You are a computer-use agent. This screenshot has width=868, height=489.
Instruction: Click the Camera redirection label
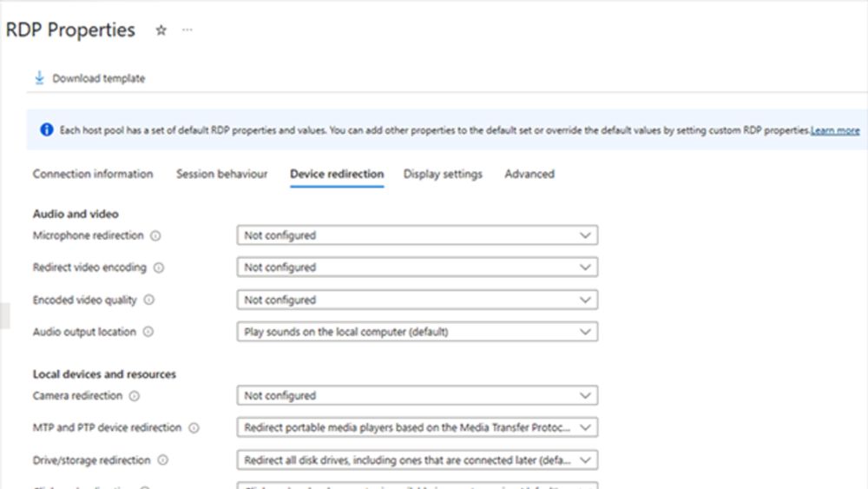77,395
